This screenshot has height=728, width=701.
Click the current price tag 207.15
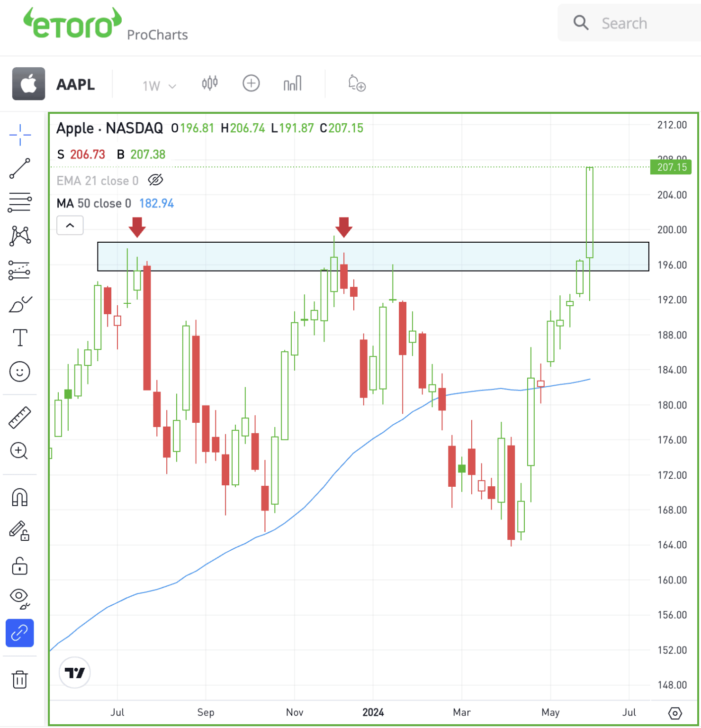point(671,167)
